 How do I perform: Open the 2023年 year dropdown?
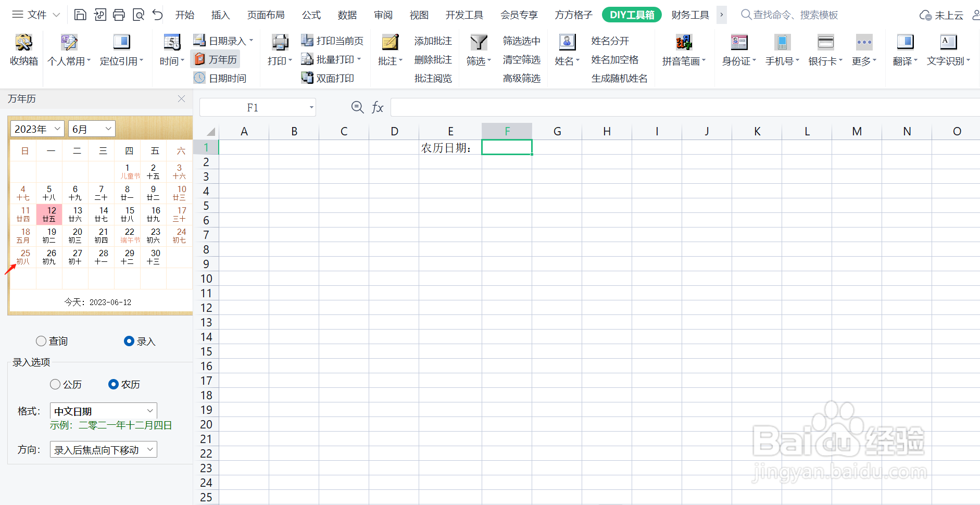[37, 129]
